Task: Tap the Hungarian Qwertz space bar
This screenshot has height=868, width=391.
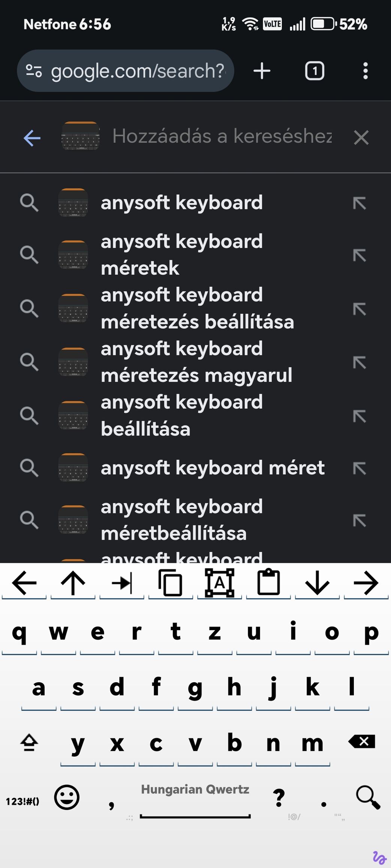Action: [x=195, y=800]
